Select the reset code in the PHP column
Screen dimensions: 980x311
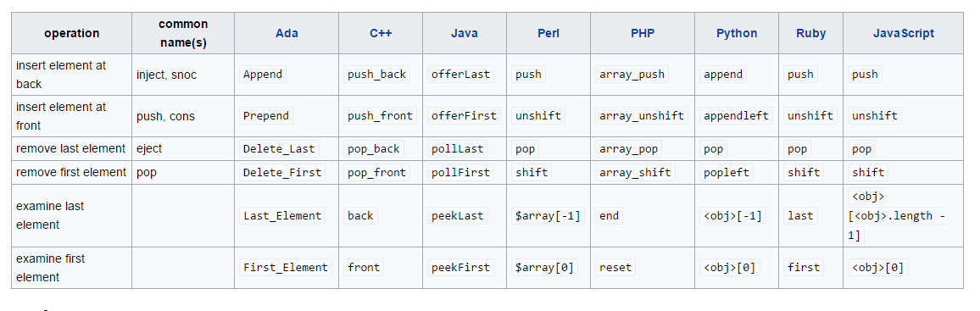tap(615, 267)
